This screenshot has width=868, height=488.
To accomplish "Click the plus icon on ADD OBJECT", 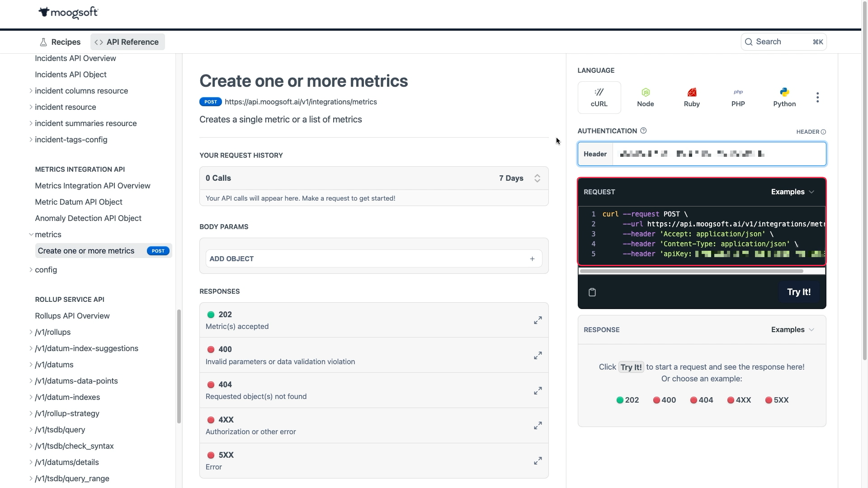I will coord(532,259).
